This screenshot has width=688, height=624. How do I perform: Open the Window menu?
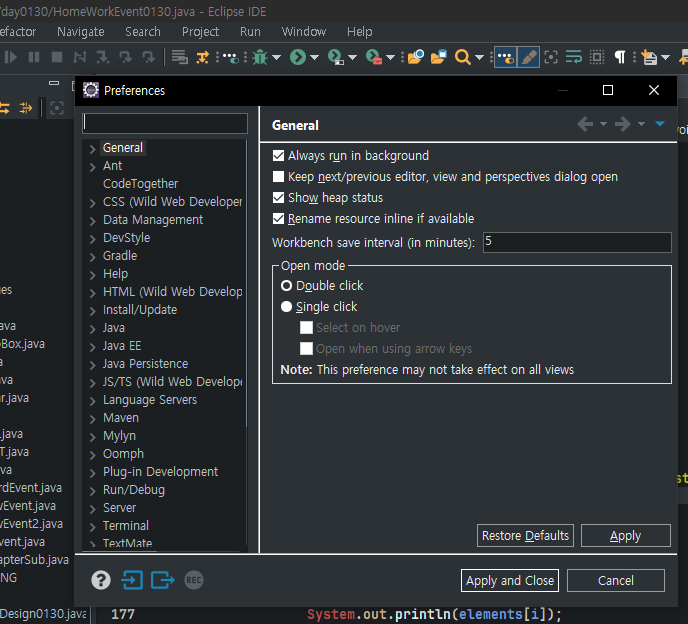304,32
